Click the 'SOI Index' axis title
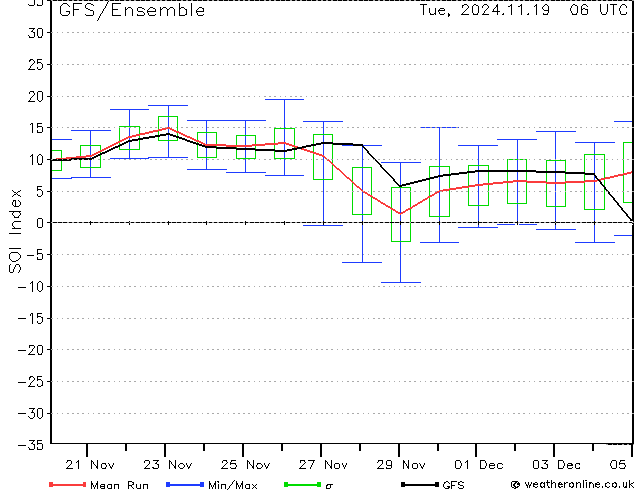 pos(15,231)
